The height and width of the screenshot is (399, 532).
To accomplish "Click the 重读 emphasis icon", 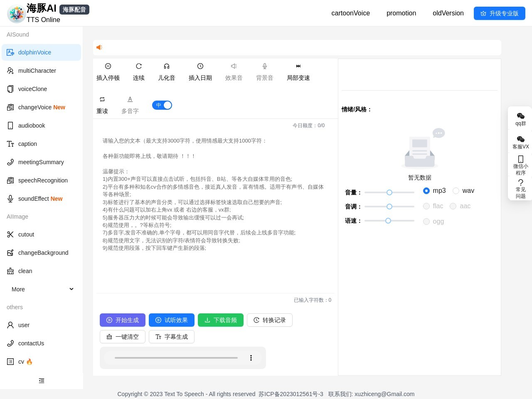I will (102, 104).
